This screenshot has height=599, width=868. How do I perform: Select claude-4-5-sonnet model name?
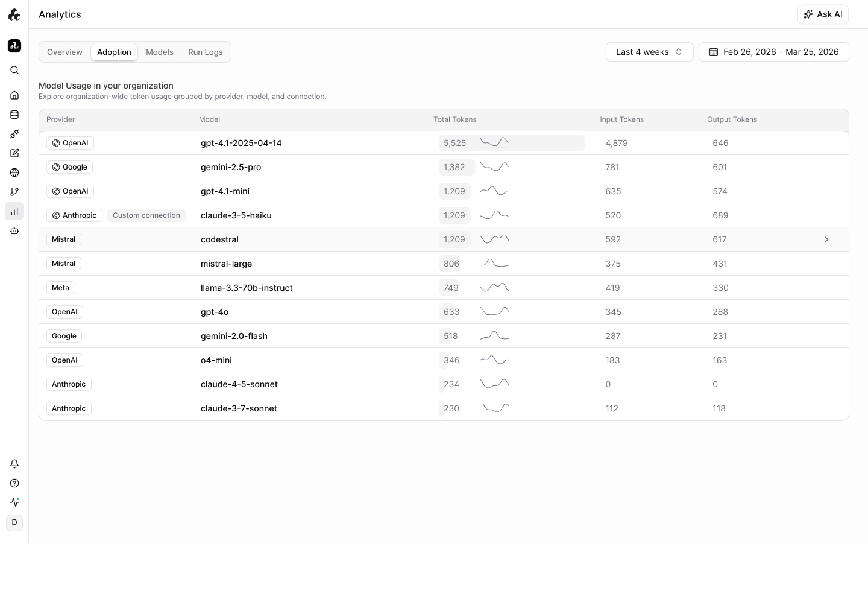tap(239, 384)
